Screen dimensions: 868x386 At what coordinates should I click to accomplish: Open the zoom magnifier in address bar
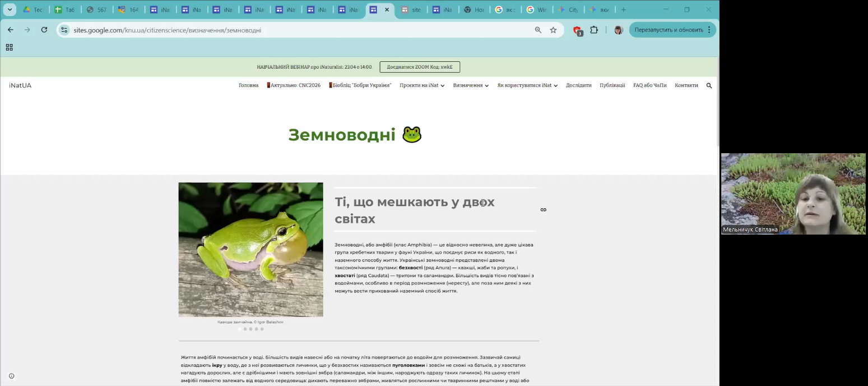[538, 30]
